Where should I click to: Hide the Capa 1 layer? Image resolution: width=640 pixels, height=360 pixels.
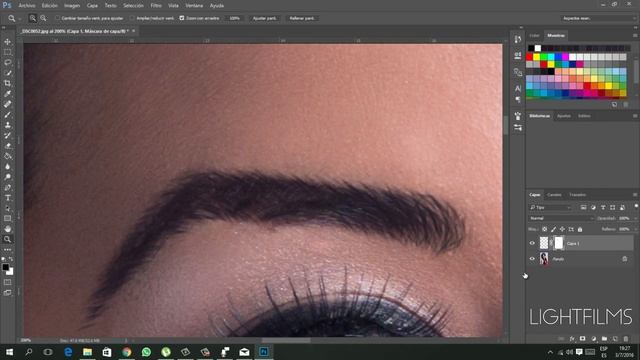point(532,243)
